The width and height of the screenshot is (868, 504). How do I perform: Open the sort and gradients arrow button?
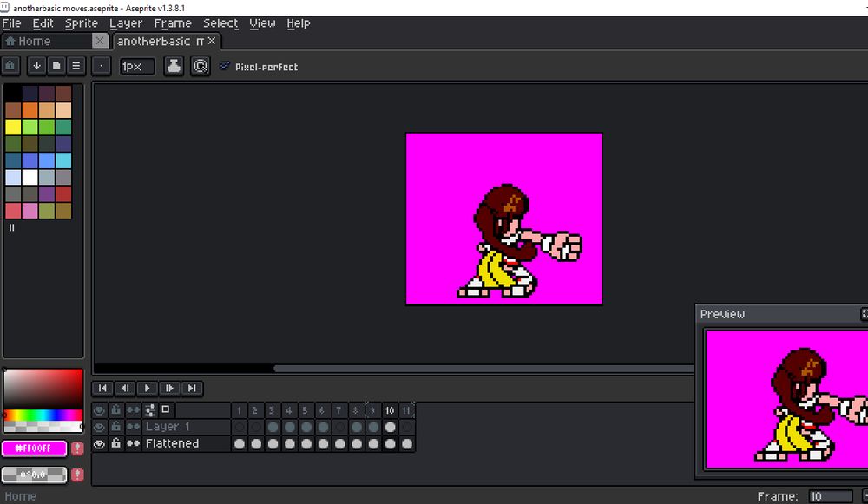point(36,66)
